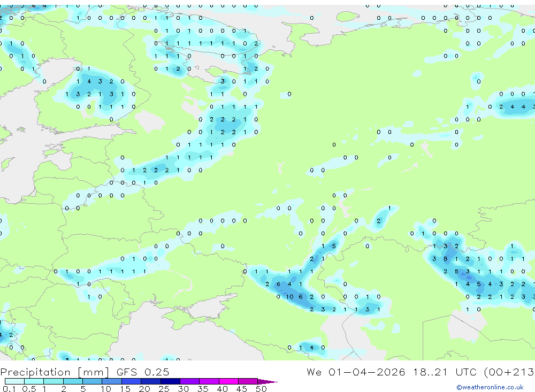This screenshot has height=392, width=535.
Task: Click the above-50 arrow tip of the legend
Action: (x=267, y=381)
